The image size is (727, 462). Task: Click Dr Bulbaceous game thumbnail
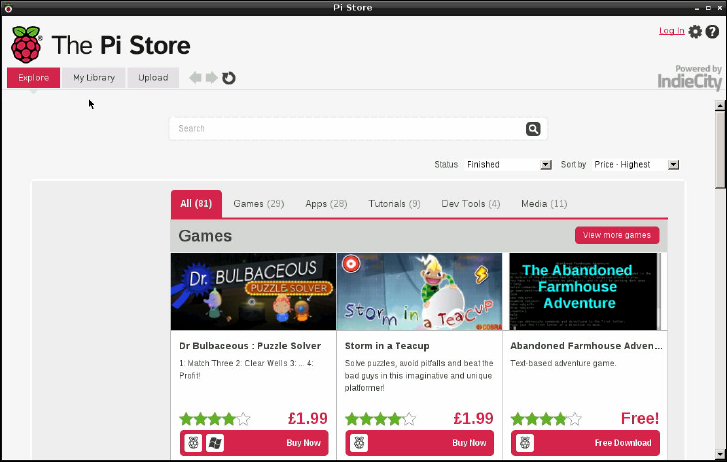coord(253,291)
